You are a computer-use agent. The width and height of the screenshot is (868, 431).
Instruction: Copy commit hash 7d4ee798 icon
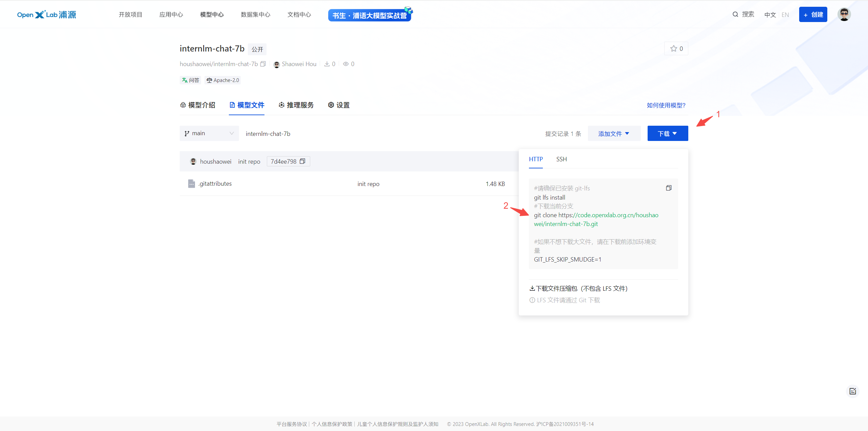(x=302, y=161)
